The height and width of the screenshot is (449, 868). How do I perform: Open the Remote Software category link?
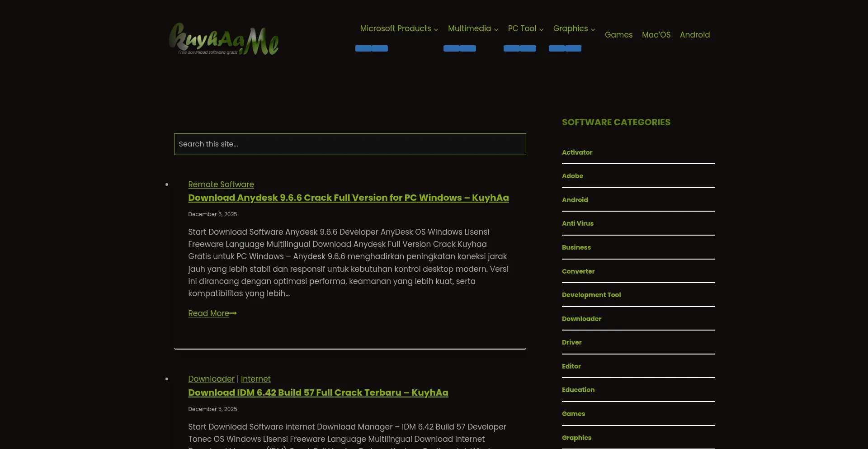(221, 184)
